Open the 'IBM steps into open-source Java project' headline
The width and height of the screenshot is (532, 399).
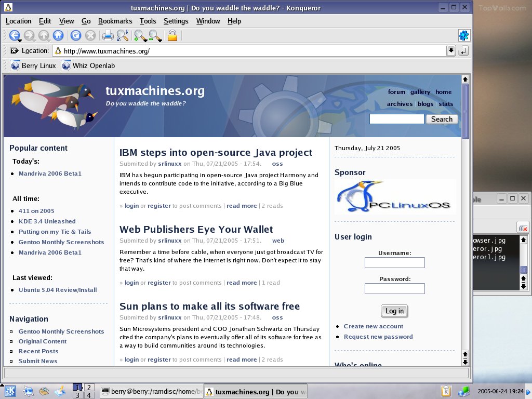click(216, 152)
